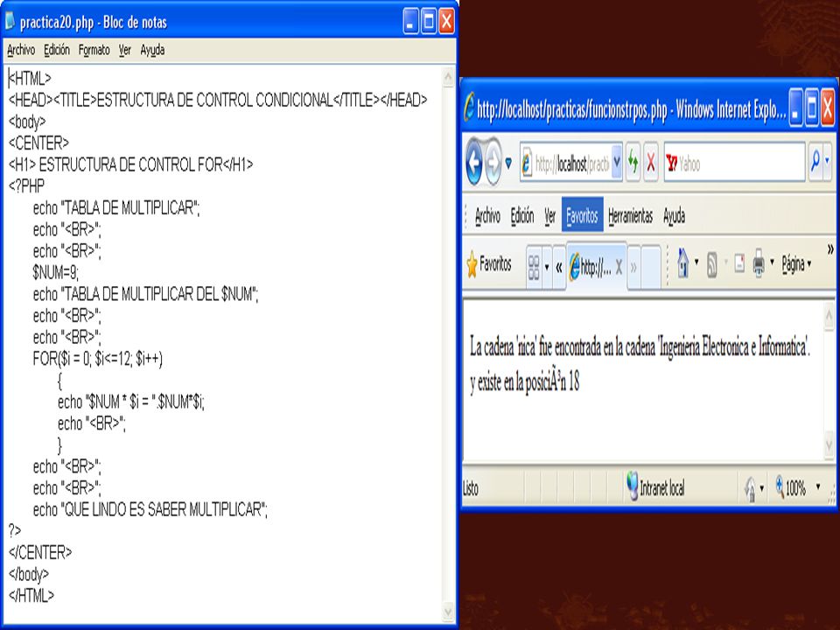
Task: Click Notepad scrollbar down arrow
Action: (448, 611)
